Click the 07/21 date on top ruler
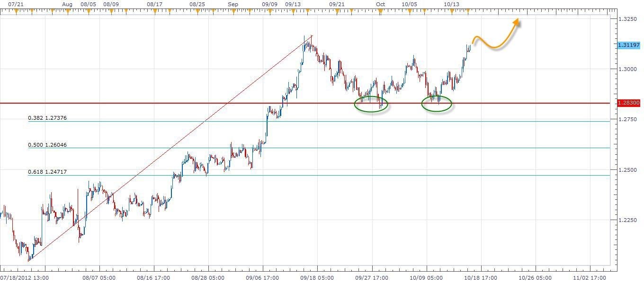The width and height of the screenshot is (644, 283). point(16,4)
